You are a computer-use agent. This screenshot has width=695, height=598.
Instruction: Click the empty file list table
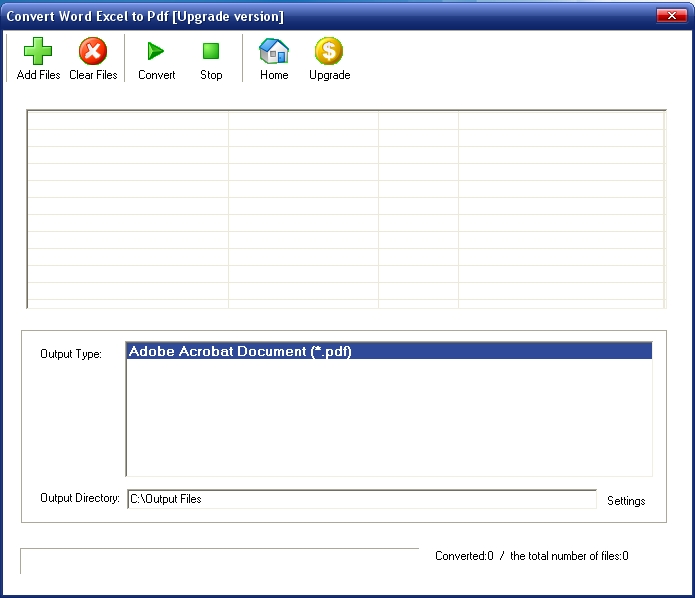click(346, 209)
